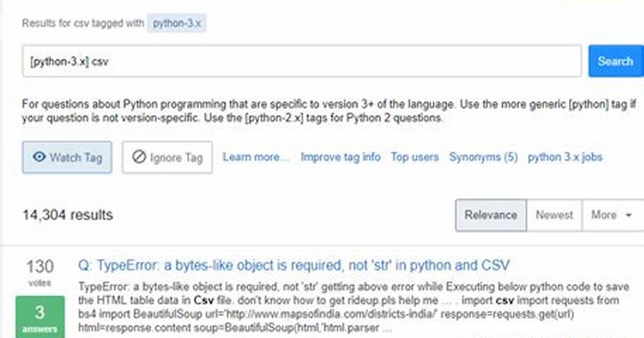Select the Newest sort tab
Screen dimensions: 644x338
(554, 215)
